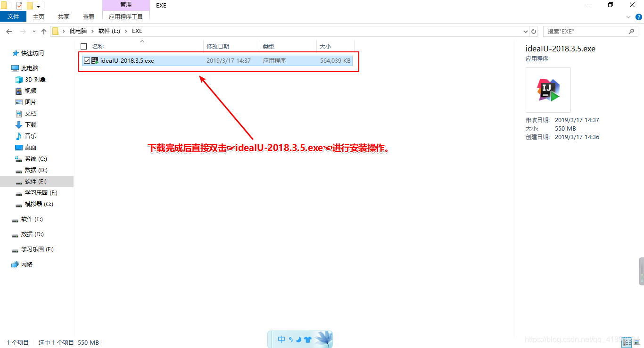Open the 图片 pictures icon

(19, 102)
